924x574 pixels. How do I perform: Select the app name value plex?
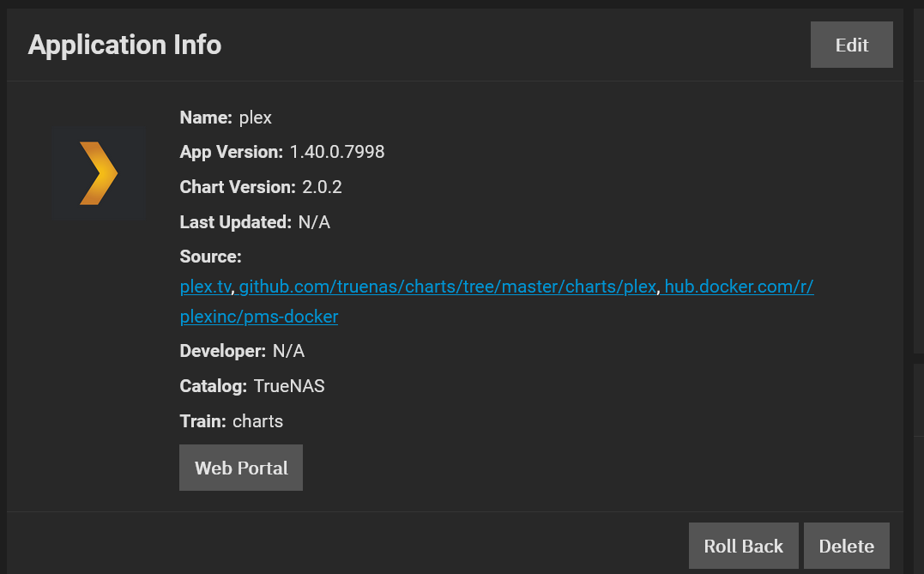click(255, 118)
